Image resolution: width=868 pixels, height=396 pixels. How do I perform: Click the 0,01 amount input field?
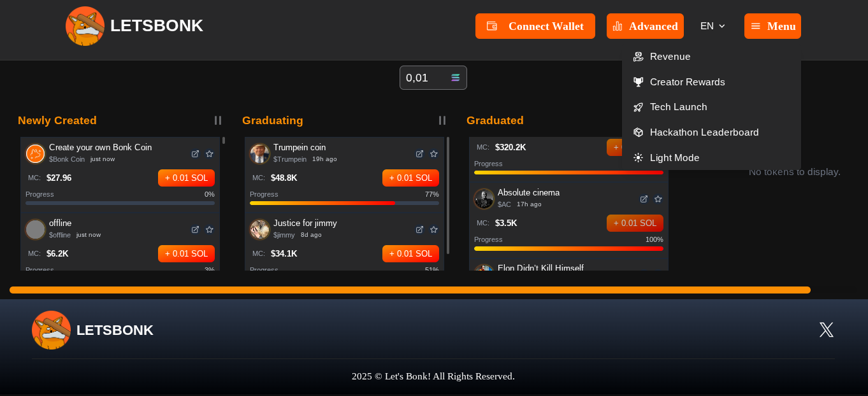click(433, 78)
